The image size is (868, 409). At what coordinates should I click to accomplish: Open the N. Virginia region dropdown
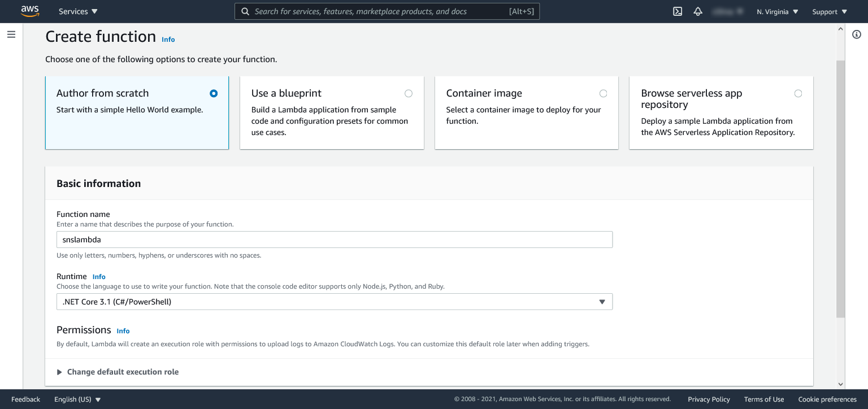pos(778,11)
